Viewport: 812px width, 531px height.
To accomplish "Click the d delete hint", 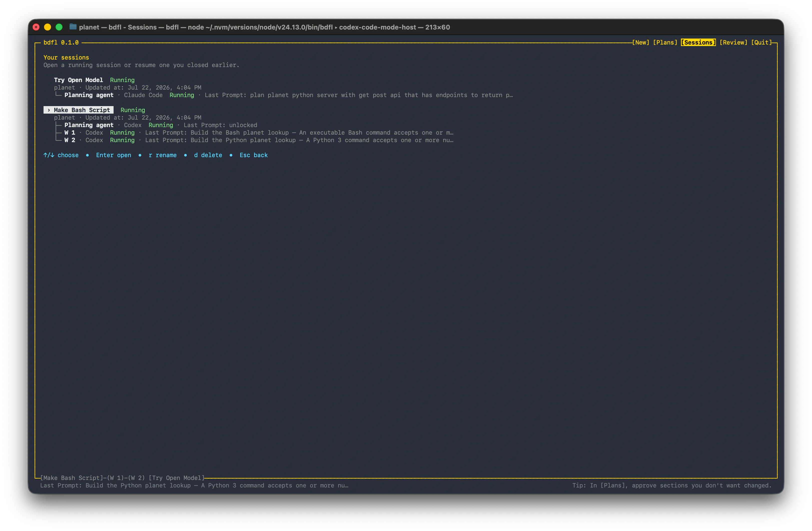I will (208, 155).
